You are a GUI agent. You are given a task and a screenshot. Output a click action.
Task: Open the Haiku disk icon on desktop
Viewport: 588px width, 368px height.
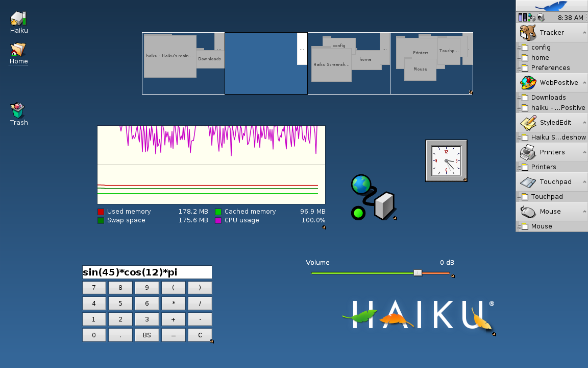pyautogui.click(x=18, y=19)
